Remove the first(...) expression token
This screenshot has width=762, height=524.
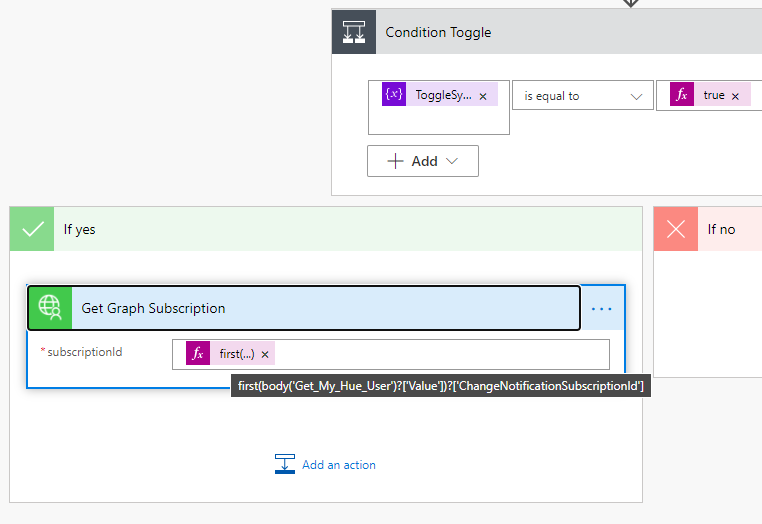coord(265,355)
